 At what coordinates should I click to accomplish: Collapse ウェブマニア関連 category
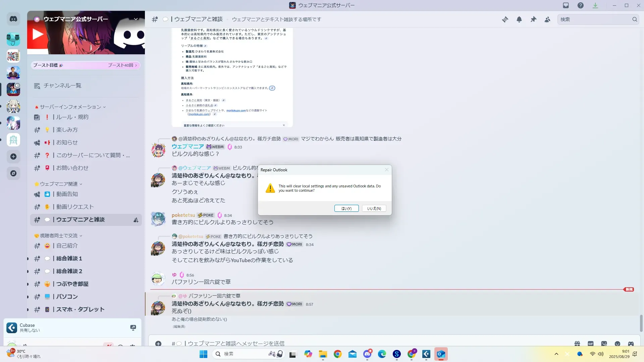(59, 184)
